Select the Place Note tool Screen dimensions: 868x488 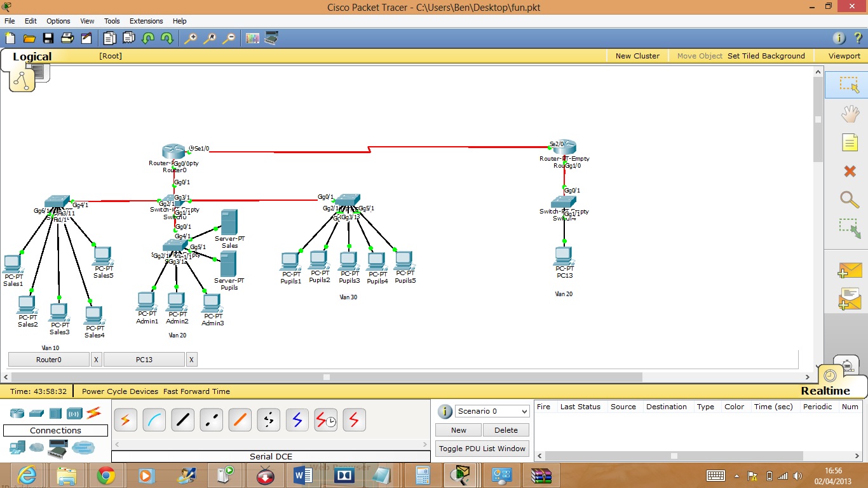point(850,142)
